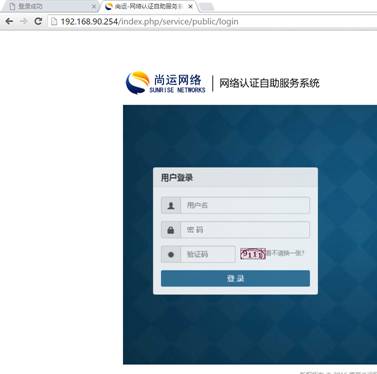Viewport: 377px width, 374px height.
Task: Click the 网络认证自助服务系统 heading text
Action: click(x=269, y=83)
